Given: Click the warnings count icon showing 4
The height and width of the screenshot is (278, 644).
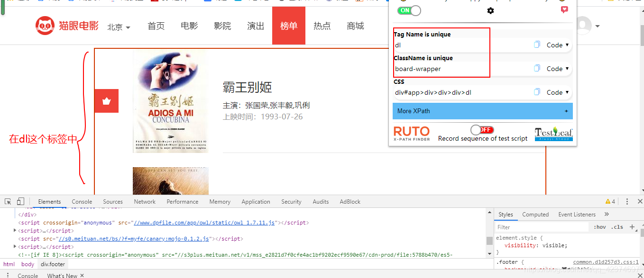Looking at the screenshot, I should pyautogui.click(x=610, y=201).
